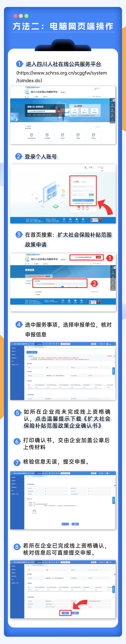Open the 城乡居民基本养老 service icon
Image resolution: width=126 pixels, height=644 pixels.
pos(32,136)
